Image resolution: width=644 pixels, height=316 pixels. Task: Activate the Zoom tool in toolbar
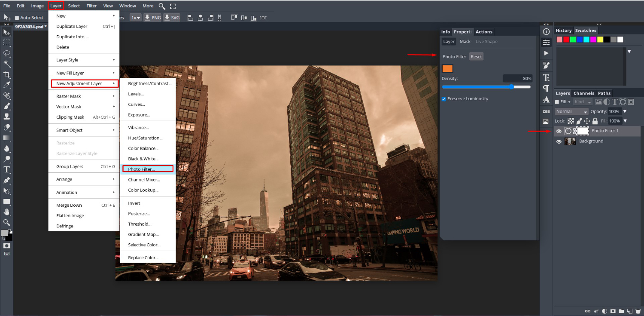pos(7,222)
